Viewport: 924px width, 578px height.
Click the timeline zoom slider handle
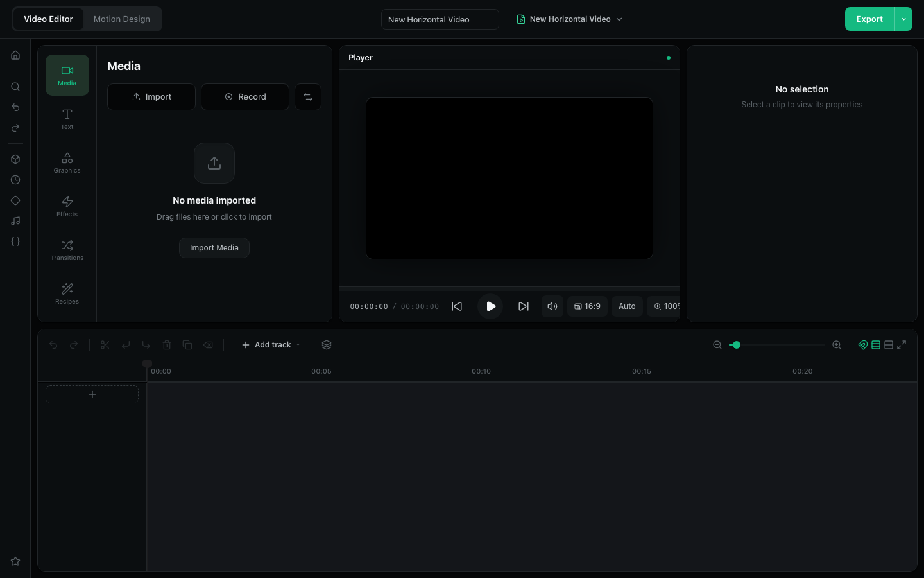[737, 345]
